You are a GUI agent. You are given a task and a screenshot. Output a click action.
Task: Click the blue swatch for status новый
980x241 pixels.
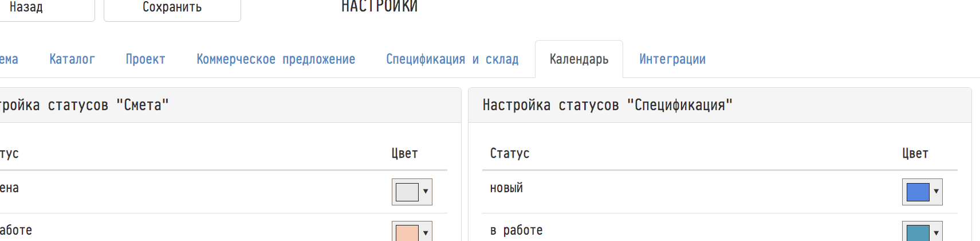(917, 192)
